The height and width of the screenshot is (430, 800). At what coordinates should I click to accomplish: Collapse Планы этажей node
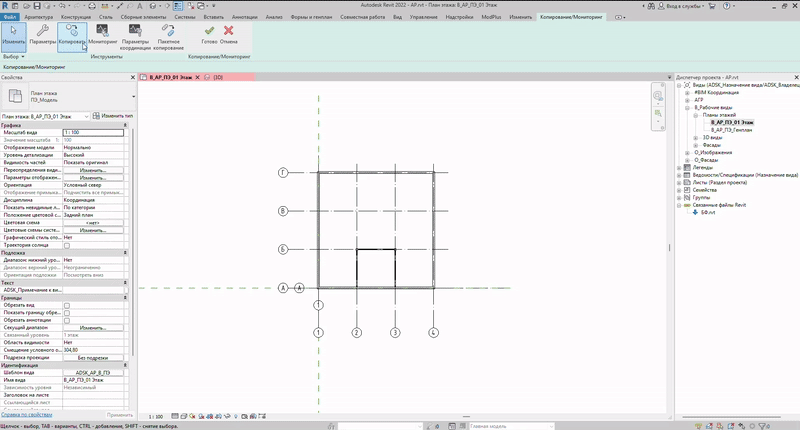[695, 115]
